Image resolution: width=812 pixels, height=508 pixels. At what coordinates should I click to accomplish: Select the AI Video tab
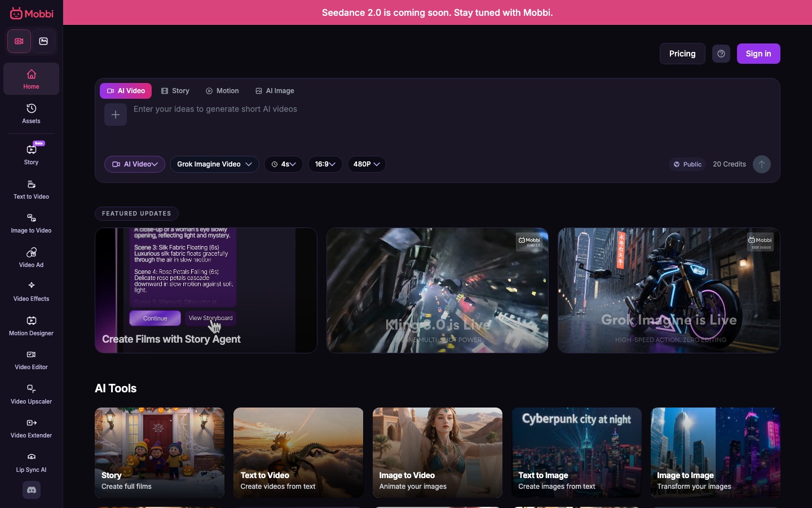(126, 91)
